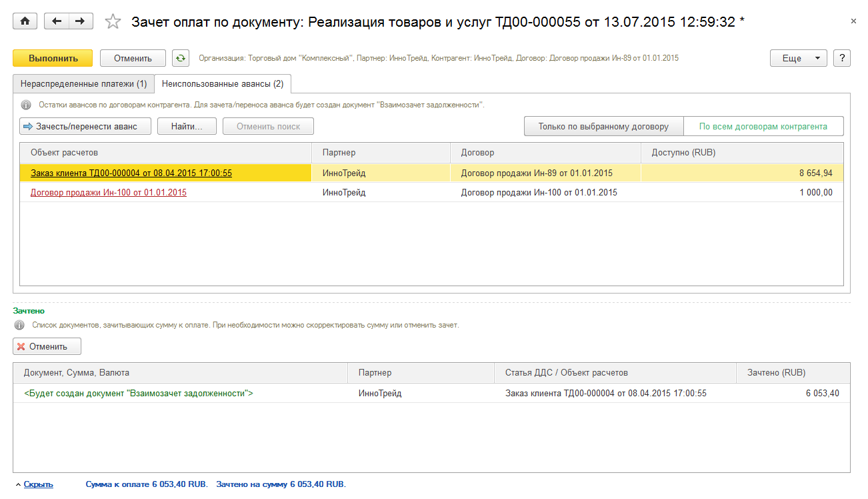Click the green refresh icon
Image resolution: width=868 pixels, height=499 pixels.
(180, 58)
